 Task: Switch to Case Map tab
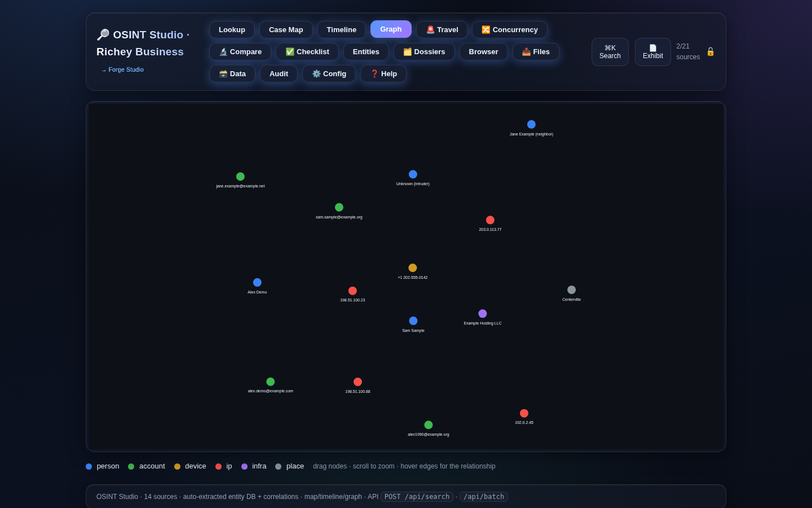click(x=286, y=30)
